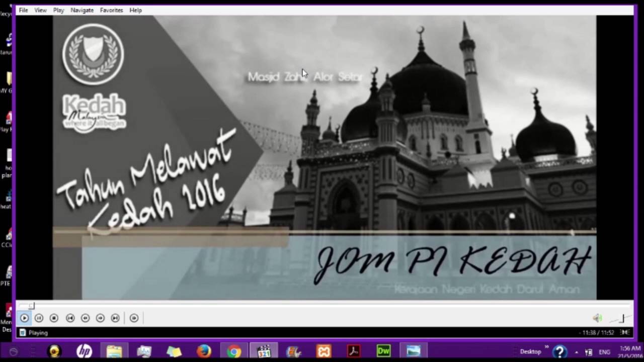
Task: Open the Help menu
Action: tap(135, 10)
